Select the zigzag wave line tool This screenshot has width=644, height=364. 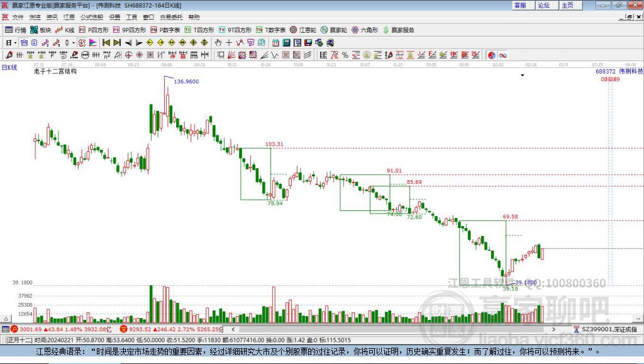click(275, 55)
